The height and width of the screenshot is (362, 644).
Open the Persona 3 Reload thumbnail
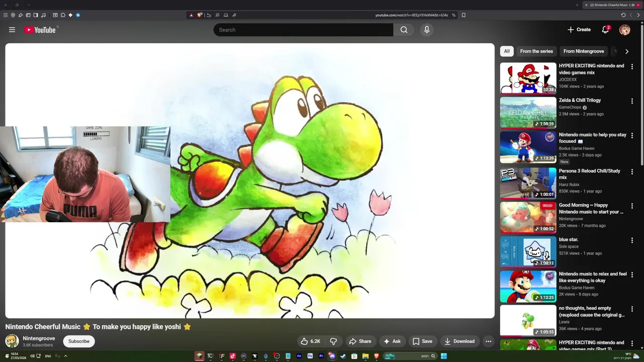pos(528,183)
